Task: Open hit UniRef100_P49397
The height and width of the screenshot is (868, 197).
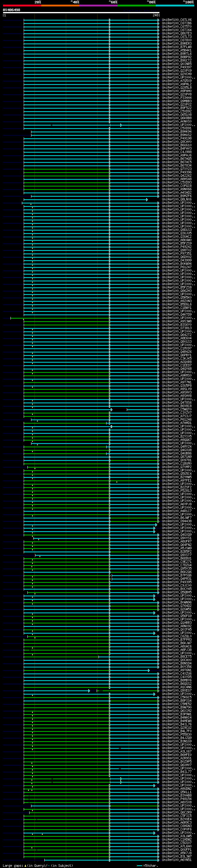Action: (x=177, y=67)
